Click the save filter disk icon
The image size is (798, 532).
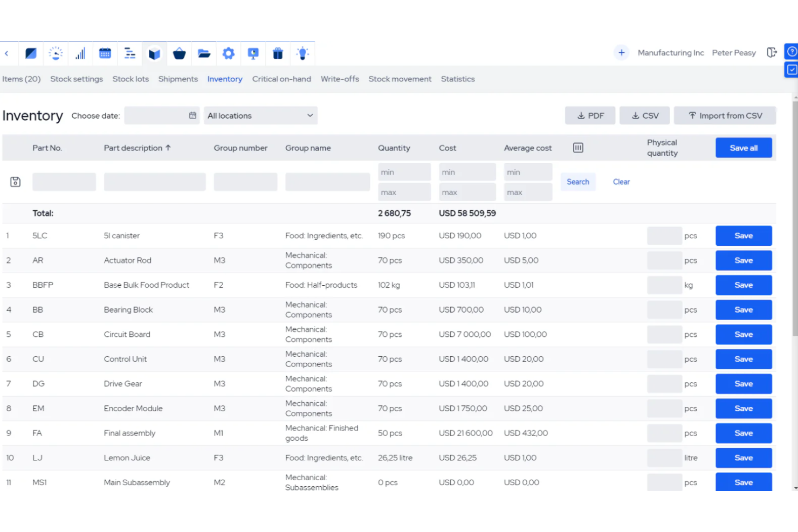pos(16,182)
